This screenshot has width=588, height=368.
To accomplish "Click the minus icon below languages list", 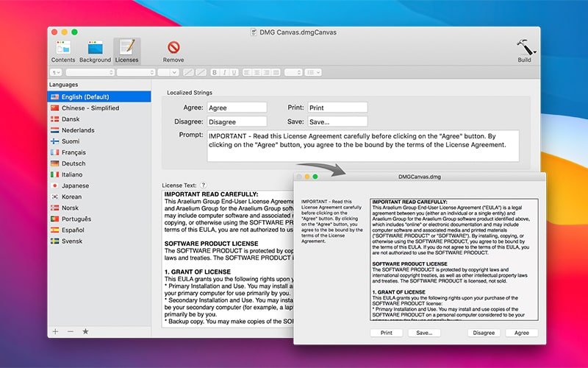I will pos(70,331).
